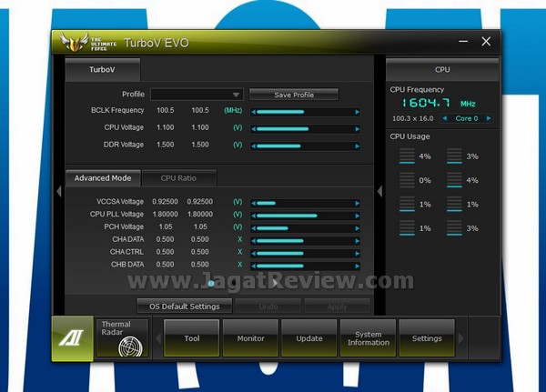
Task: Minimize the TurboV EVO window
Action: click(x=463, y=42)
